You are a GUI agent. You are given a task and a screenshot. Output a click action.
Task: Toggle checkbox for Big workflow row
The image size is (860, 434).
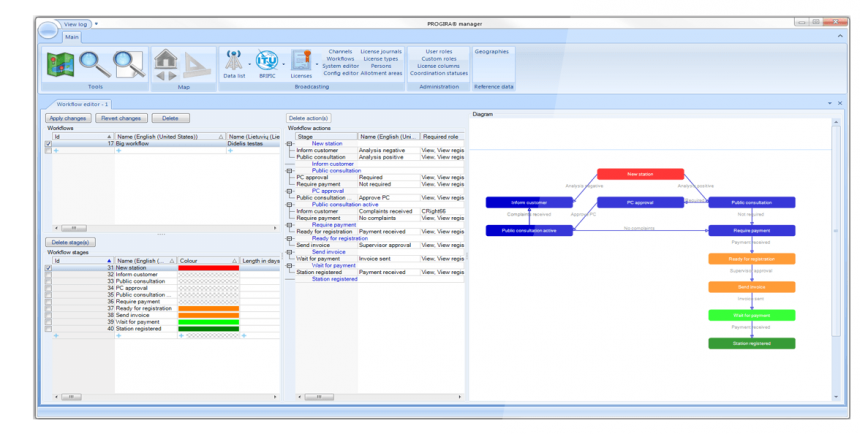[x=49, y=144]
